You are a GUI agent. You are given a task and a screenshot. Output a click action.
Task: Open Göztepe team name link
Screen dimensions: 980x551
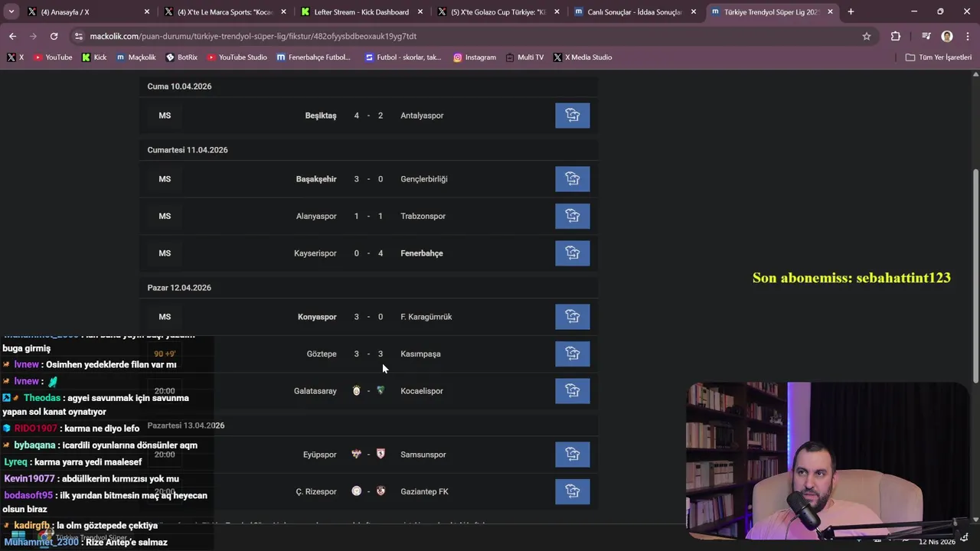click(x=322, y=354)
